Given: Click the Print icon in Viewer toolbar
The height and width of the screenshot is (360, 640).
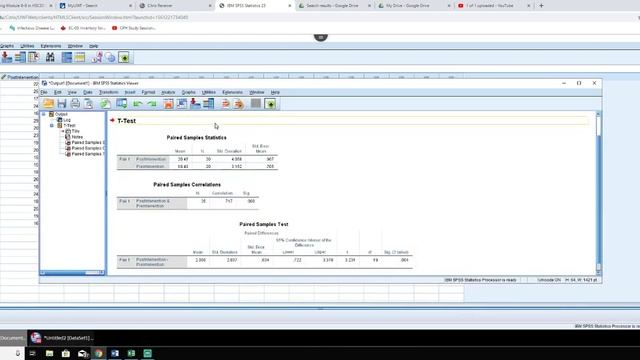Looking at the screenshot, I should click(x=75, y=104).
